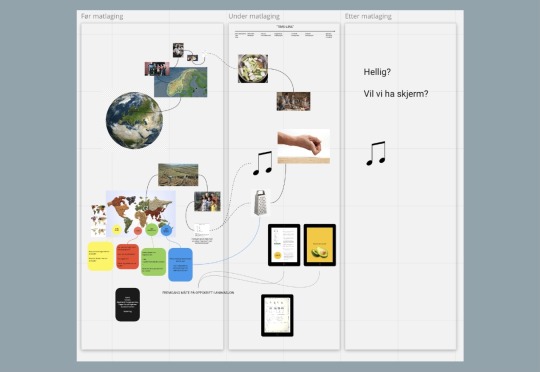Screen dimensions: 540x372
Task: Select the cheese grater image
Action: (260, 203)
